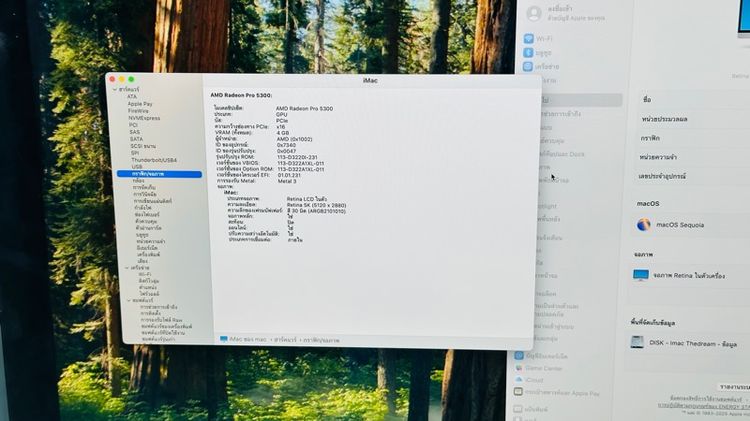Select FireWire in the hardware list
Viewport: 750px width, 421px height.
138,111
